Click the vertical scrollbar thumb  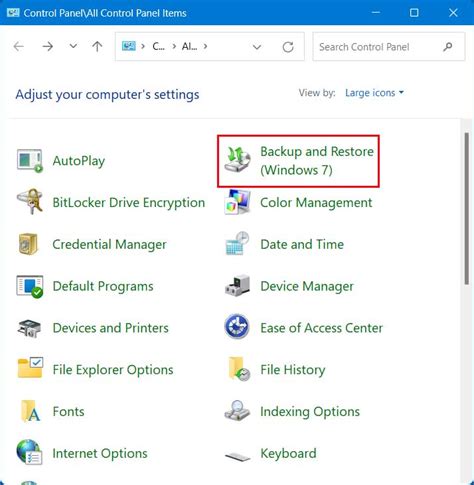pyautogui.click(x=467, y=209)
